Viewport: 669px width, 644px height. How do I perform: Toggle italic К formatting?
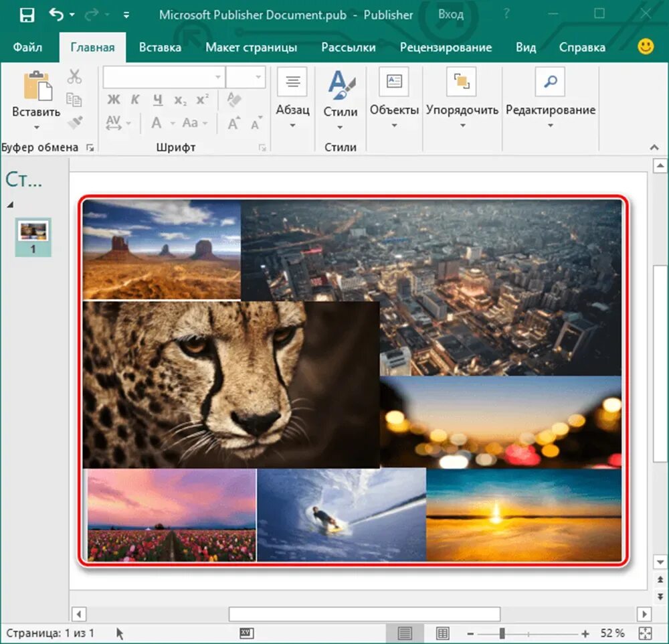pos(135,100)
